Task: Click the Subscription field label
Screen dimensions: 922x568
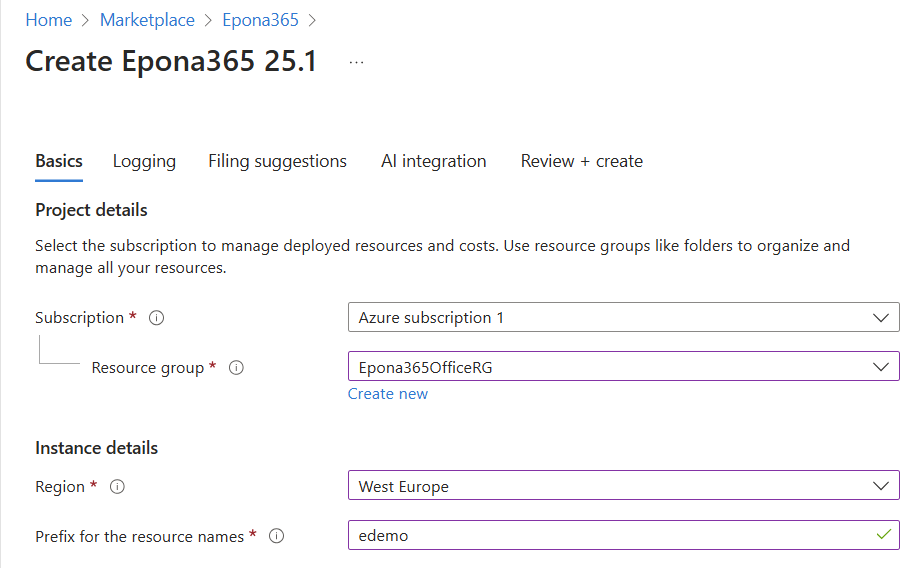Action: 79,318
